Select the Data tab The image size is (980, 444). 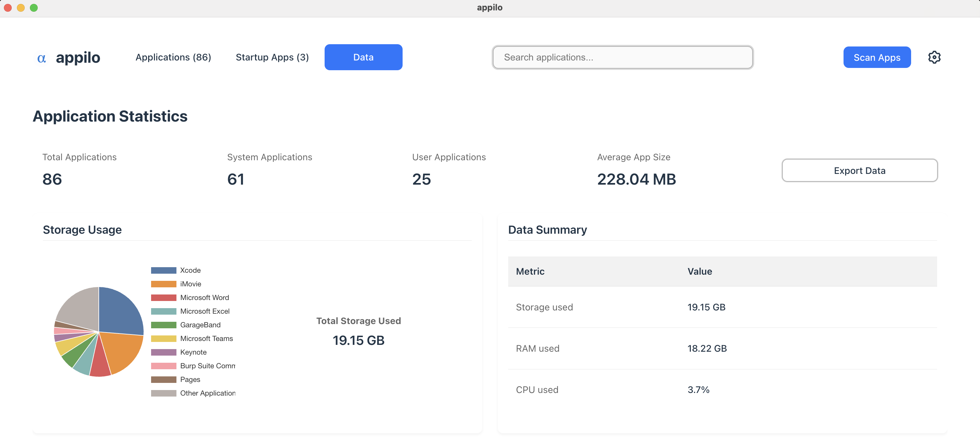click(x=363, y=58)
